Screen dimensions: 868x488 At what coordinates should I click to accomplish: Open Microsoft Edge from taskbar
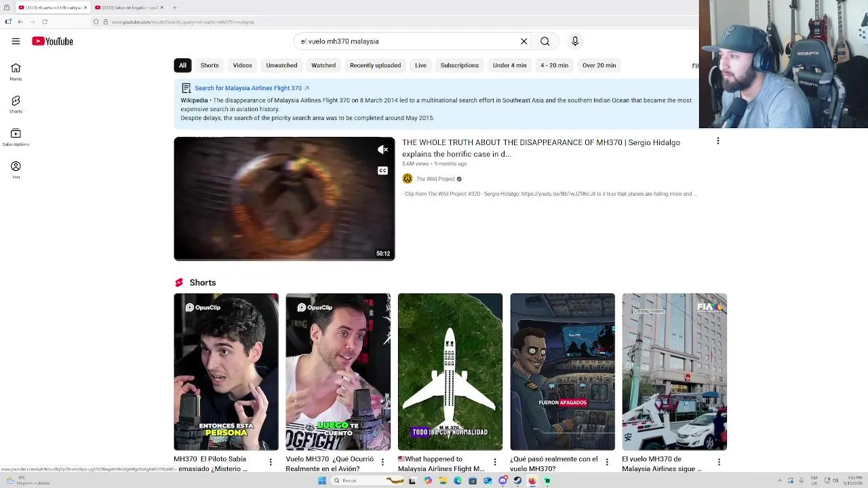point(458,481)
